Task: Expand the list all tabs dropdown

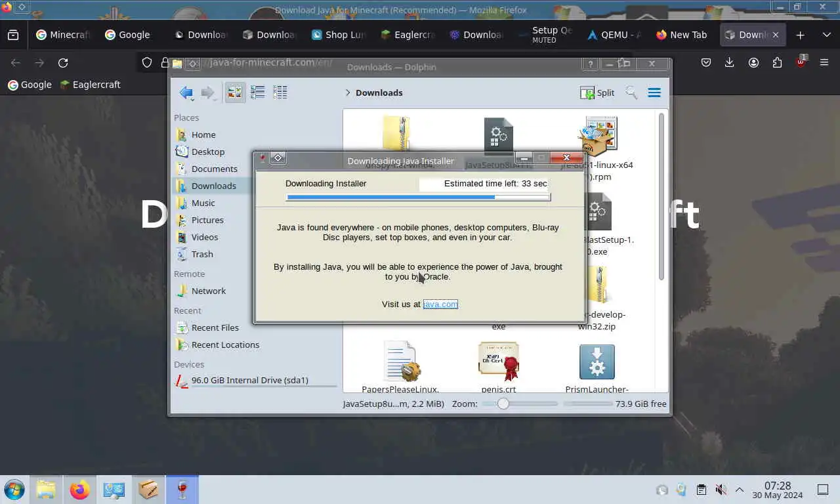Action: click(826, 35)
